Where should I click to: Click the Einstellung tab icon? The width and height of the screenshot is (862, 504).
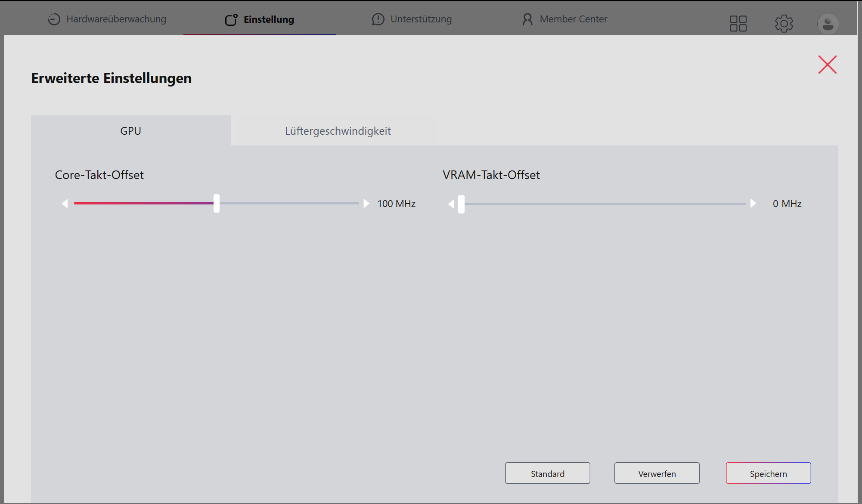click(231, 19)
